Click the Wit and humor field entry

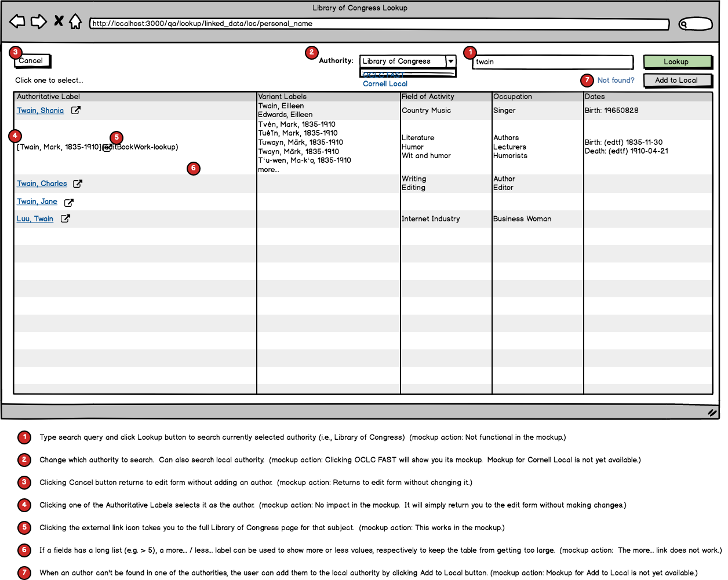(426, 156)
